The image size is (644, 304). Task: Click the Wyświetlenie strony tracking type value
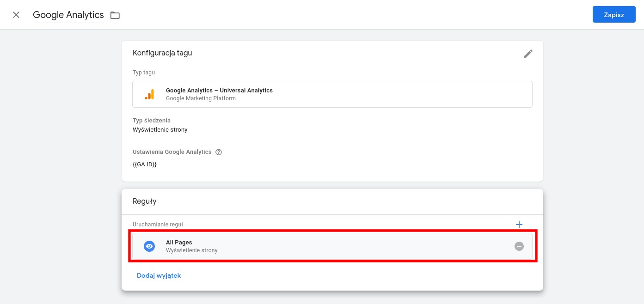pyautogui.click(x=160, y=130)
